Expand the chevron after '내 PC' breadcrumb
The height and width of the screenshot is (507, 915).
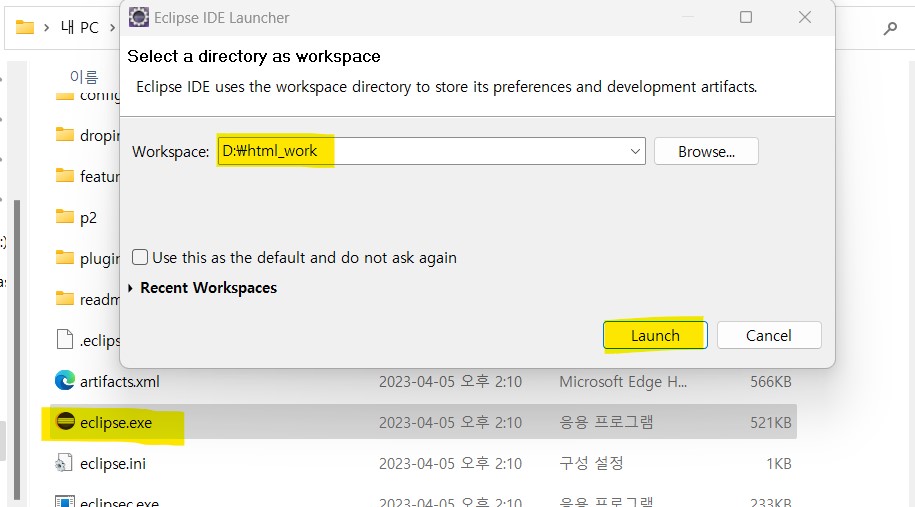coord(113,27)
